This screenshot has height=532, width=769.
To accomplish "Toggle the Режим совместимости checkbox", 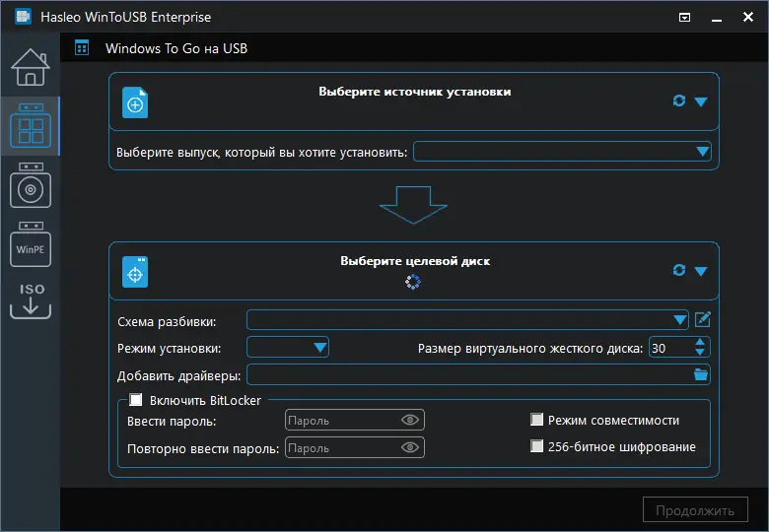I will pyautogui.click(x=537, y=420).
